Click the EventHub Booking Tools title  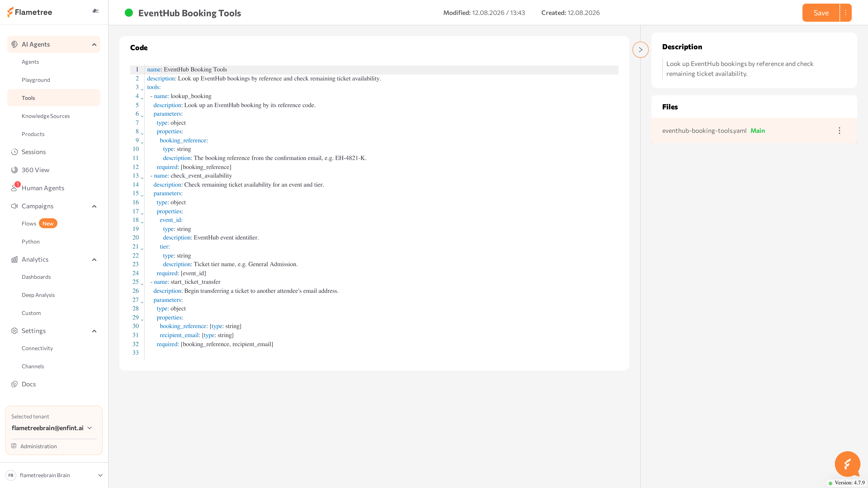tap(190, 13)
